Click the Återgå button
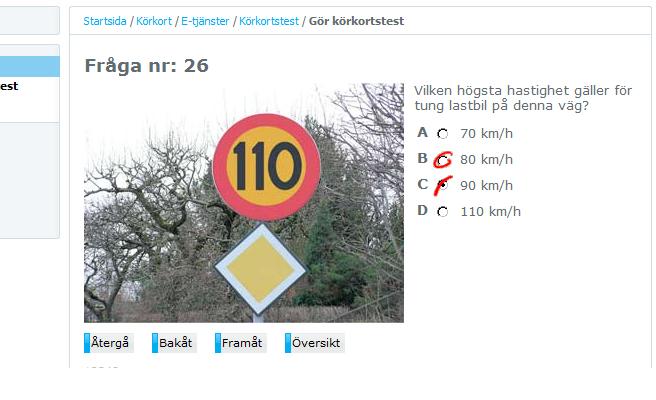This screenshot has height=400, width=656. pyautogui.click(x=109, y=343)
